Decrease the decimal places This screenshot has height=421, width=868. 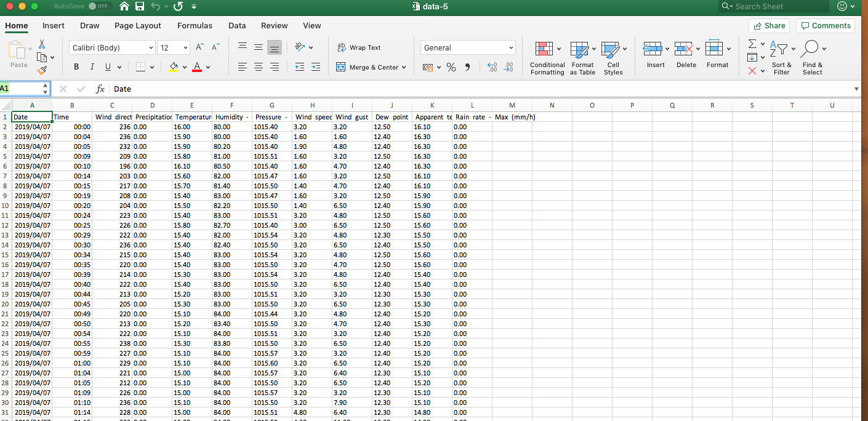coord(508,67)
